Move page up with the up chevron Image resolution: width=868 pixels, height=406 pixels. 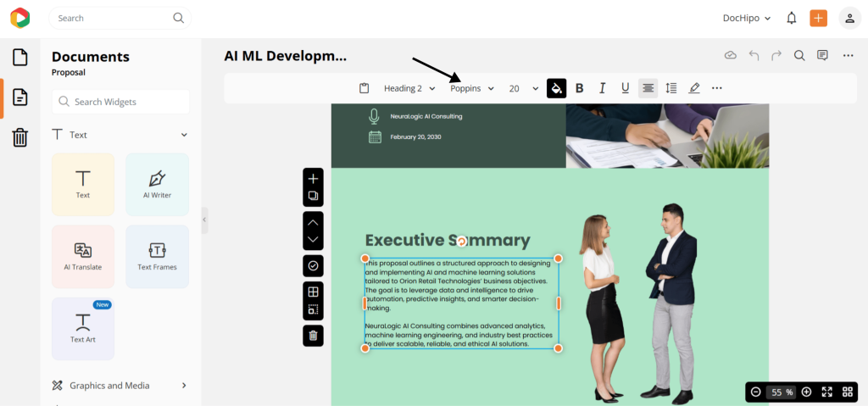pos(314,222)
